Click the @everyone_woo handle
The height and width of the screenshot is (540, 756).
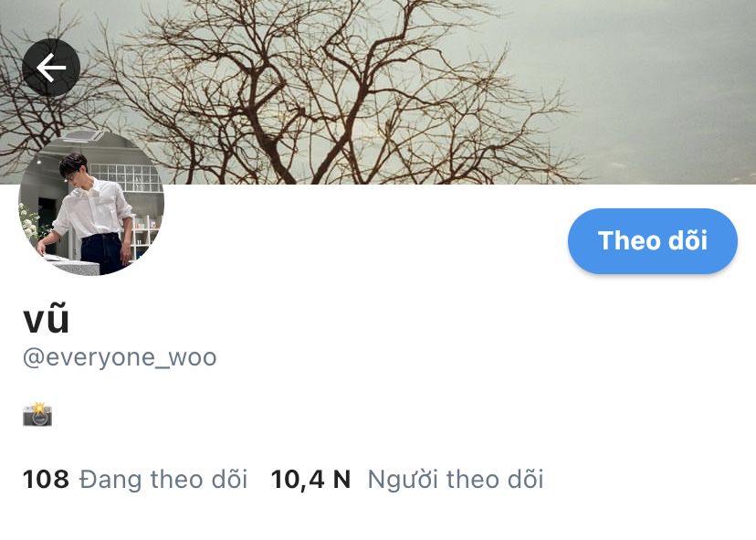tap(120, 357)
